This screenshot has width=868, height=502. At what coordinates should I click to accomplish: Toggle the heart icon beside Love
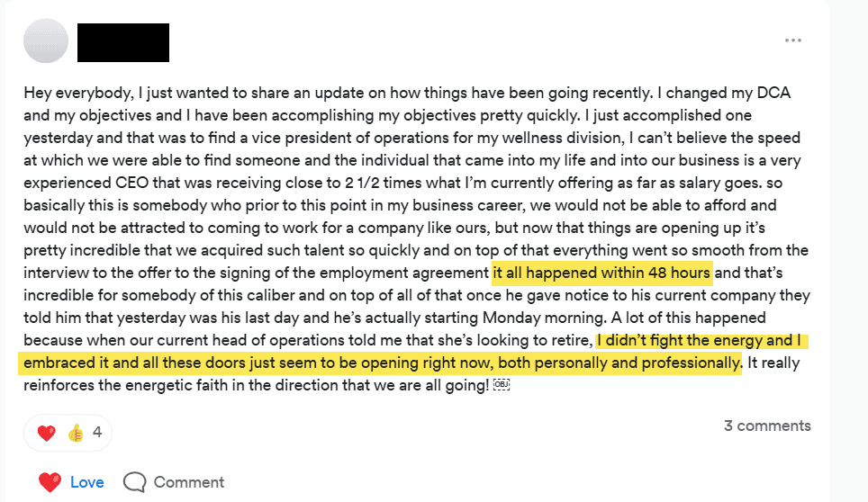point(50,482)
